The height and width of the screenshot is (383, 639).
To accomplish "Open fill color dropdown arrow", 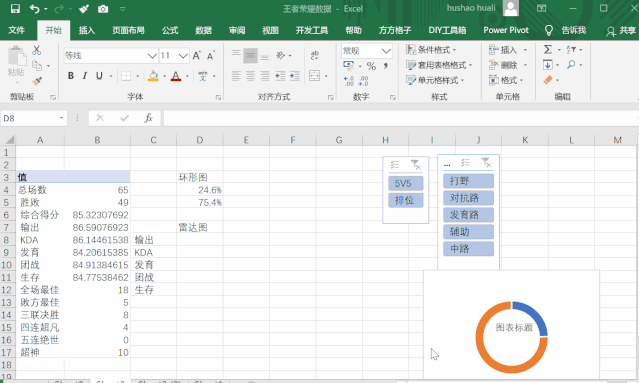I will [x=165, y=76].
